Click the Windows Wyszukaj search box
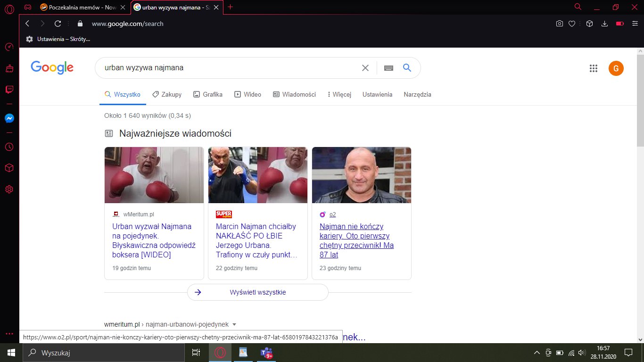Screen dimensions: 644x362 point(103,353)
